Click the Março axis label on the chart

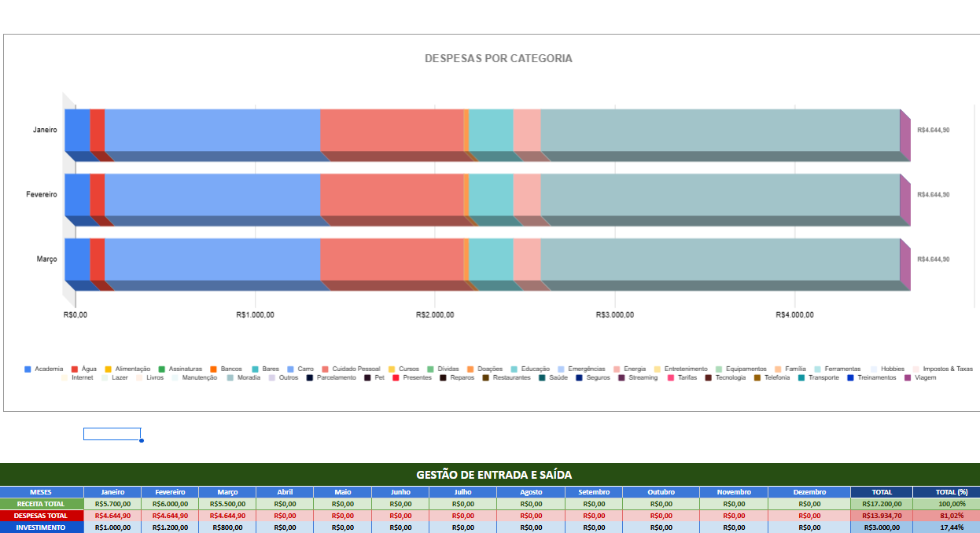[x=47, y=259]
